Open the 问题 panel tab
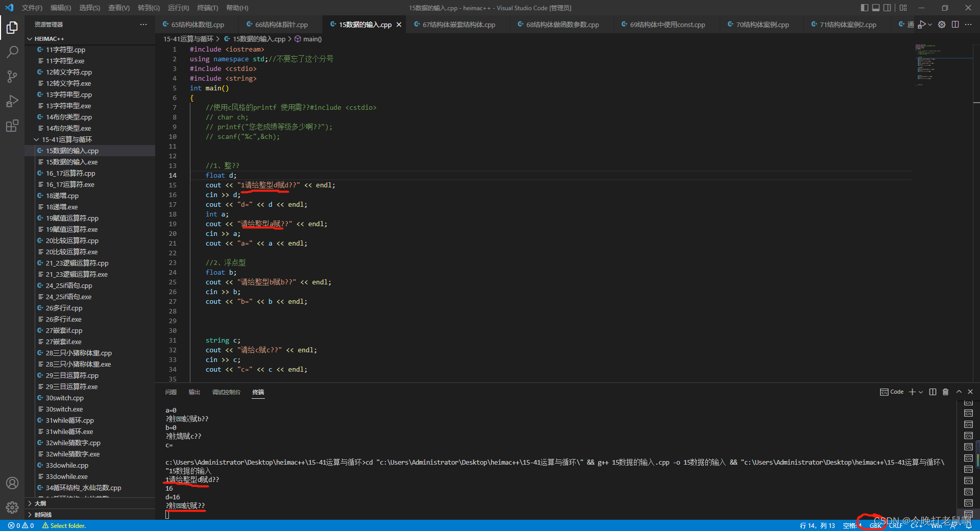The image size is (980, 531). tap(170, 392)
